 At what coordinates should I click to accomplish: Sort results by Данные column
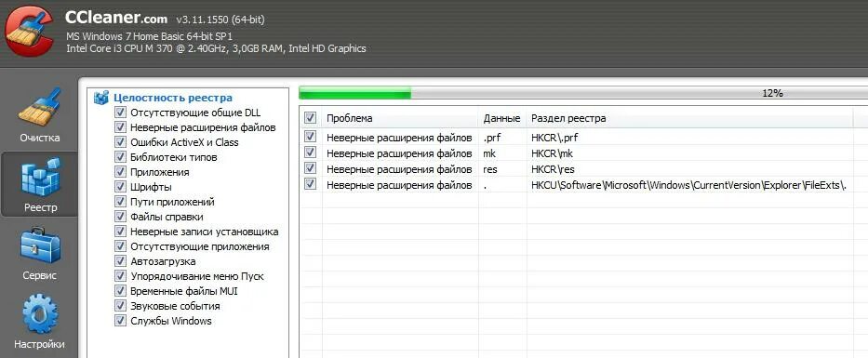point(502,118)
